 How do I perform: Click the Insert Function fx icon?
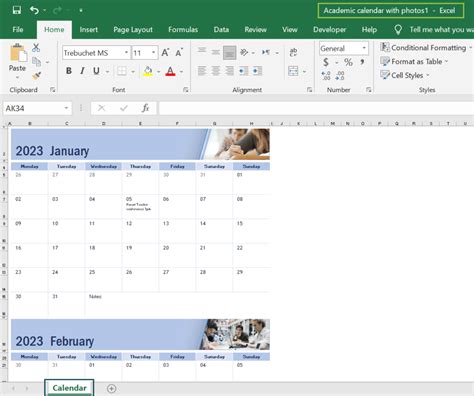click(145, 108)
